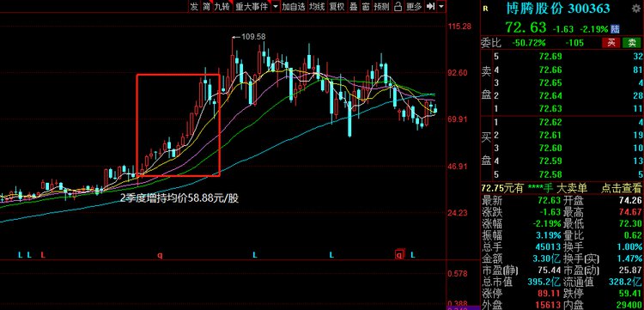
Task: Click buy level 4 price 72.59
Action: click(x=550, y=161)
